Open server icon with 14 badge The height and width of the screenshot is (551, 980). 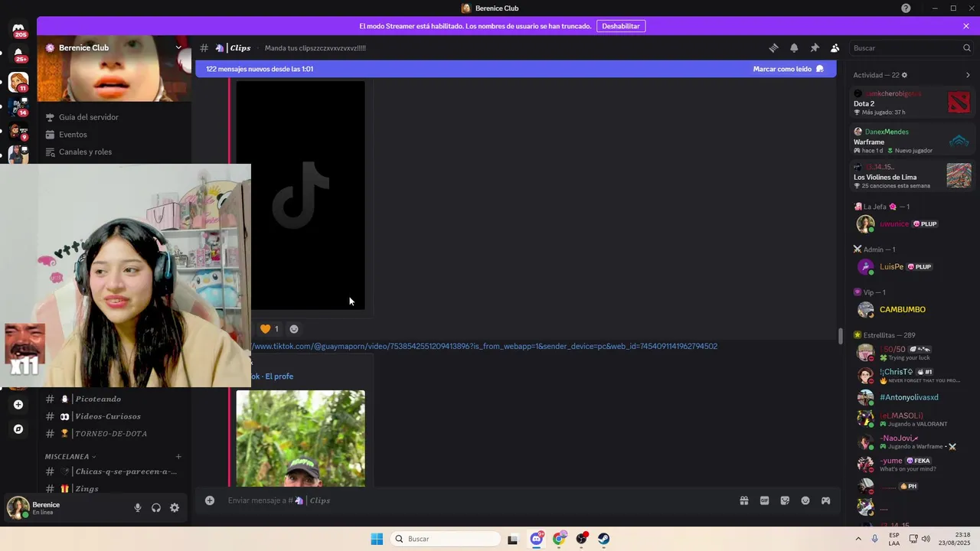pyautogui.click(x=18, y=106)
